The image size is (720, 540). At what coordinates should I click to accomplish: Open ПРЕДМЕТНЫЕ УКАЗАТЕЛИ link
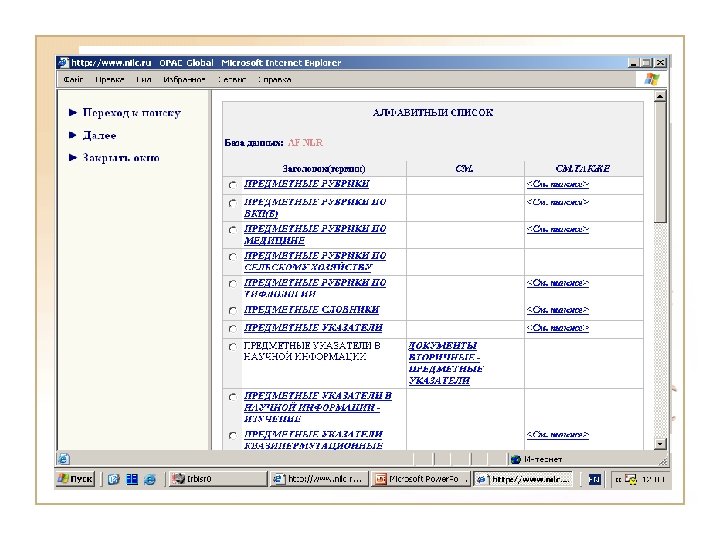tap(313, 327)
